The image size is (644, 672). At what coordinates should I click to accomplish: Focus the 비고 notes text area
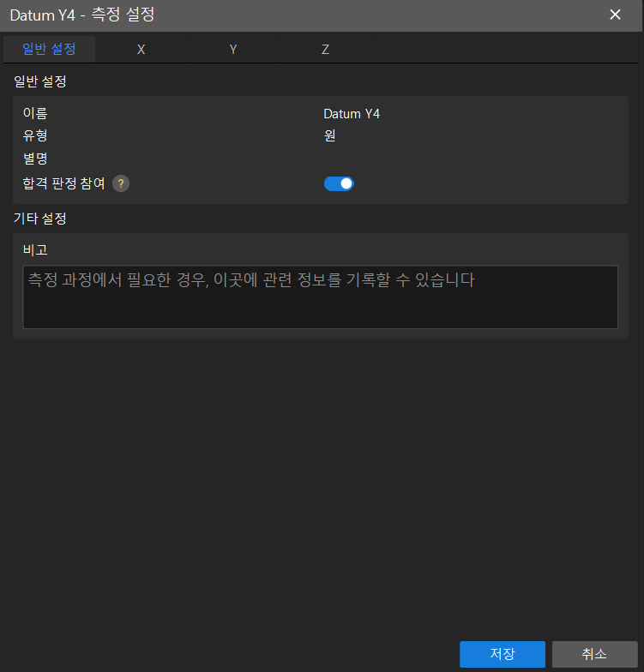(321, 297)
